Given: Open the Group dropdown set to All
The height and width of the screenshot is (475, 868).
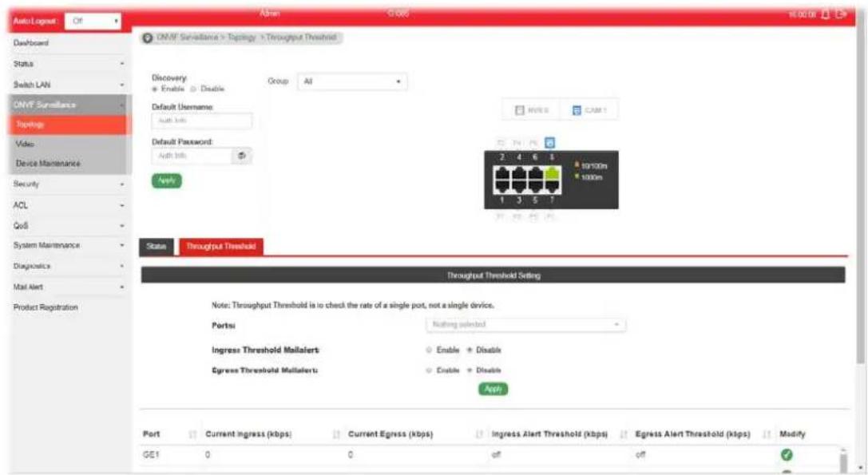Looking at the screenshot, I should [352, 82].
